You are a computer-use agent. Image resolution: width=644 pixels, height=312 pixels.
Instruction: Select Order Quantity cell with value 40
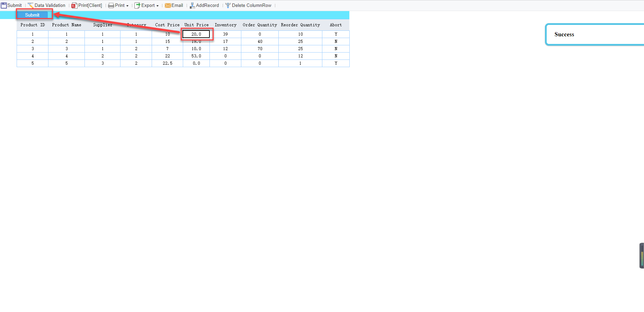260,42
